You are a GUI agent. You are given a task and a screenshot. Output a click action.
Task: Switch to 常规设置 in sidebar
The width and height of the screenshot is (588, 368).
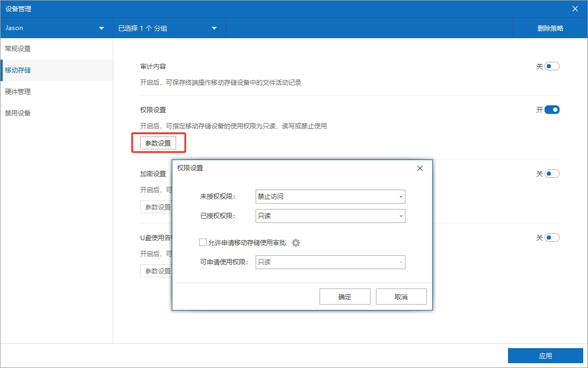point(18,49)
